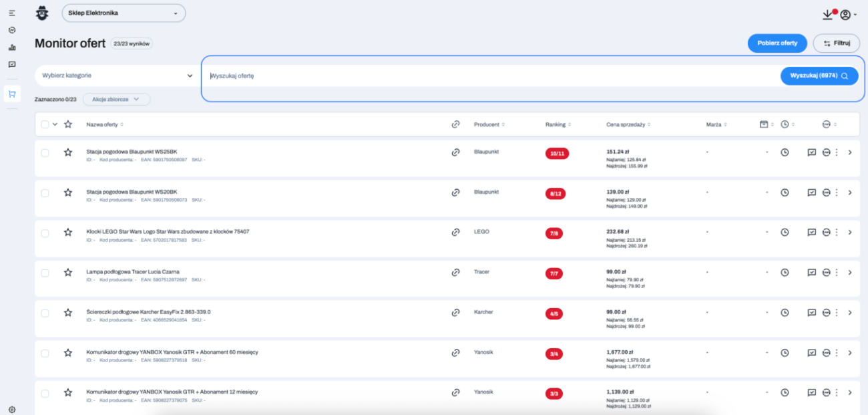Open three-dot menu for Karcher offer
The width and height of the screenshot is (868, 415).
point(836,313)
